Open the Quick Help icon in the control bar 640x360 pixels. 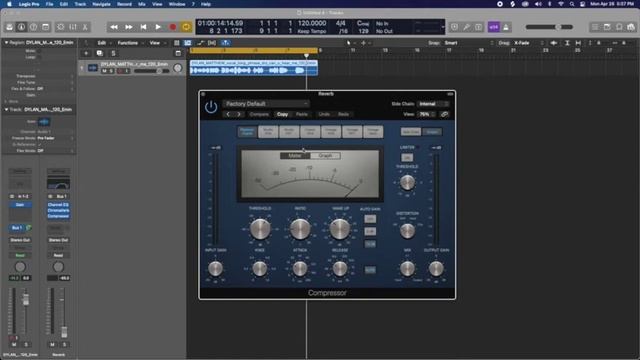pyautogui.click(x=33, y=27)
